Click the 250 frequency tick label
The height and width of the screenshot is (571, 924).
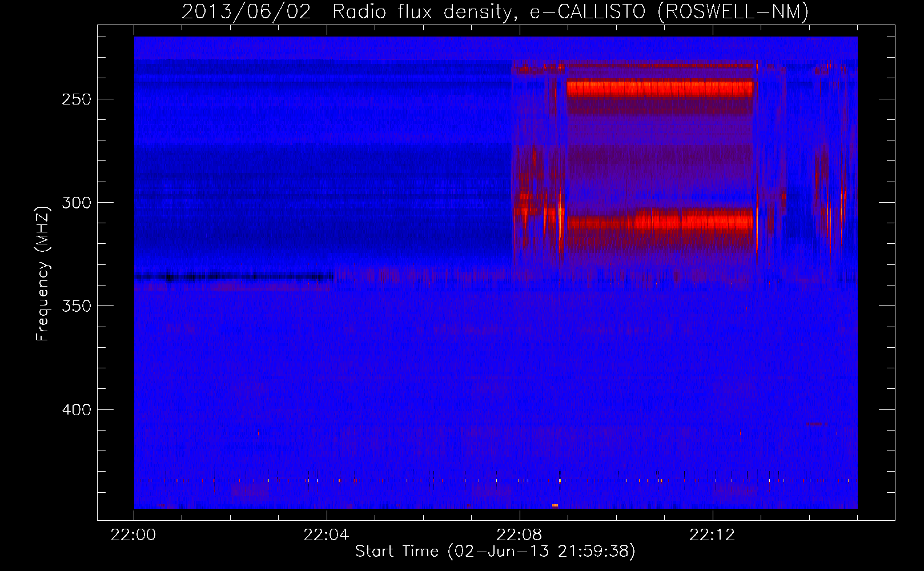pos(77,99)
